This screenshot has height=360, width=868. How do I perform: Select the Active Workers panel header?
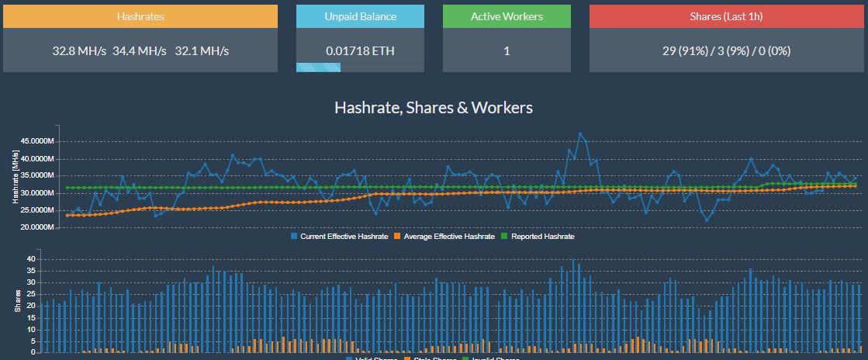click(x=507, y=16)
